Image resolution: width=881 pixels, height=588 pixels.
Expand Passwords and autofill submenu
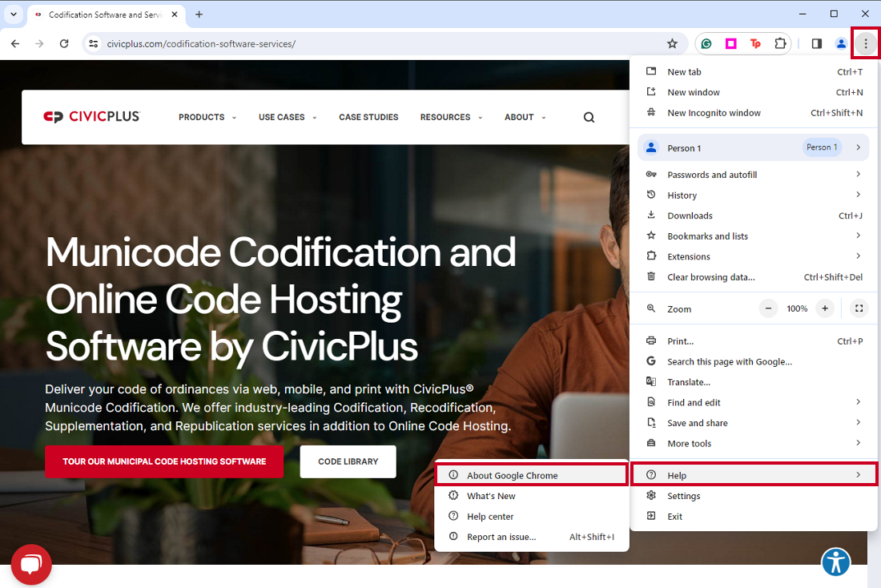click(x=754, y=175)
